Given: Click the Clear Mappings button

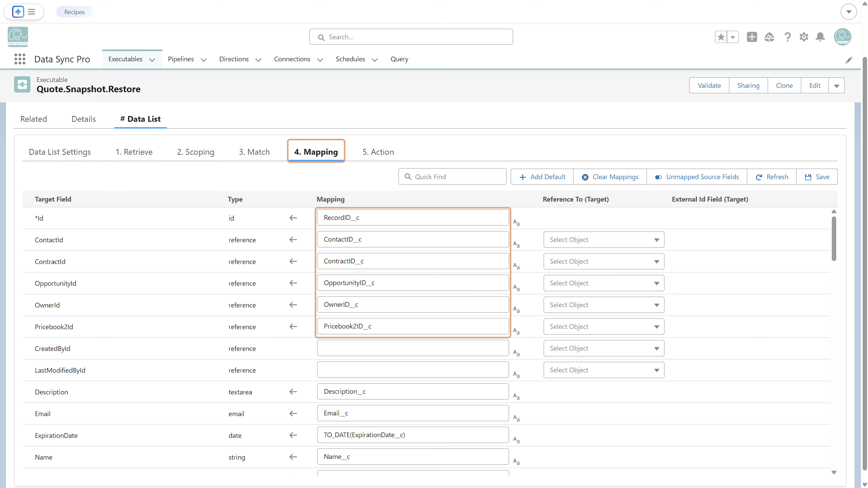Looking at the screenshot, I should (x=610, y=177).
